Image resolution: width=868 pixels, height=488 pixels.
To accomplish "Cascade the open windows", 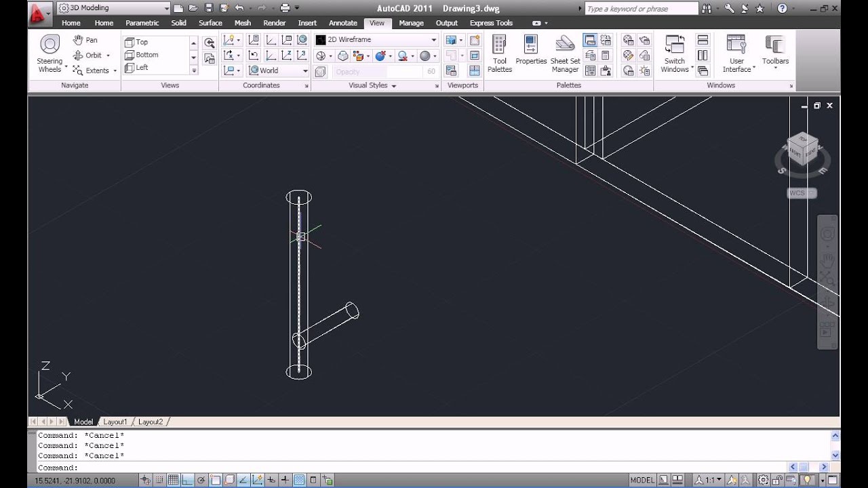I will [x=703, y=70].
